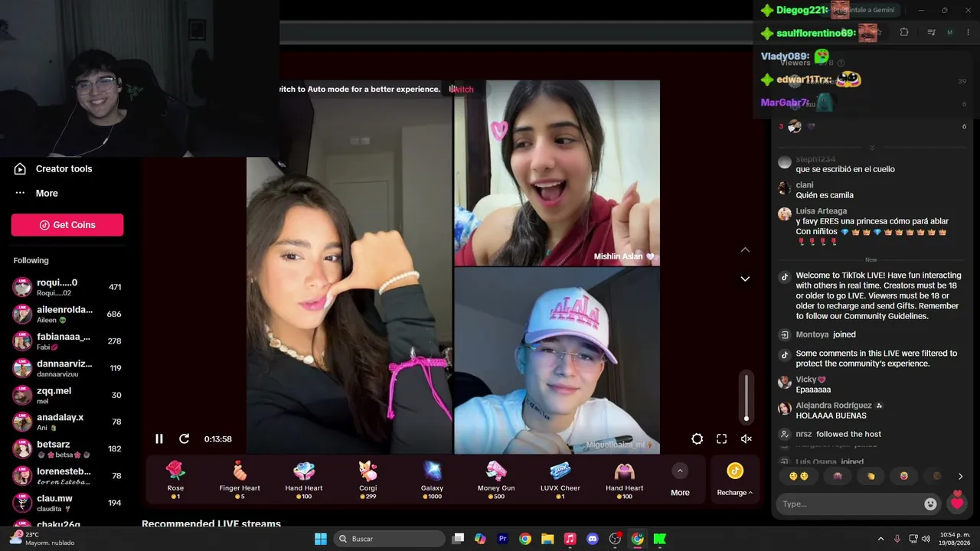Send a LUVX Cheer gift
980x551 pixels.
click(x=560, y=480)
